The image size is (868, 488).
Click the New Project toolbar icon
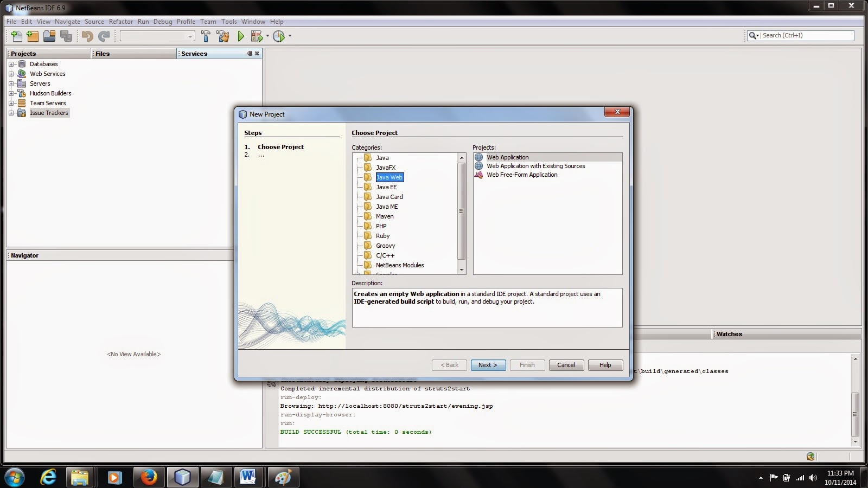point(33,36)
